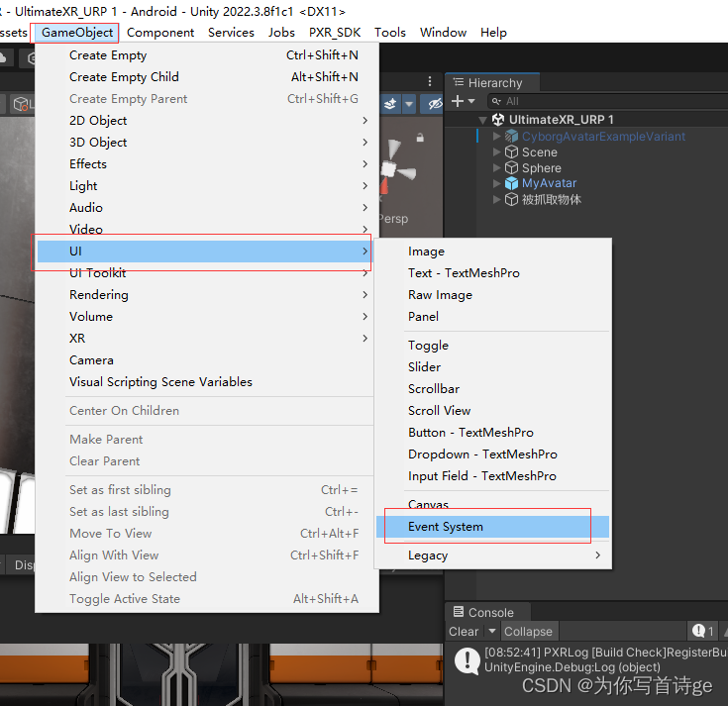The width and height of the screenshot is (728, 706).
Task: Select Scroll View in UI submenu
Action: (492, 411)
